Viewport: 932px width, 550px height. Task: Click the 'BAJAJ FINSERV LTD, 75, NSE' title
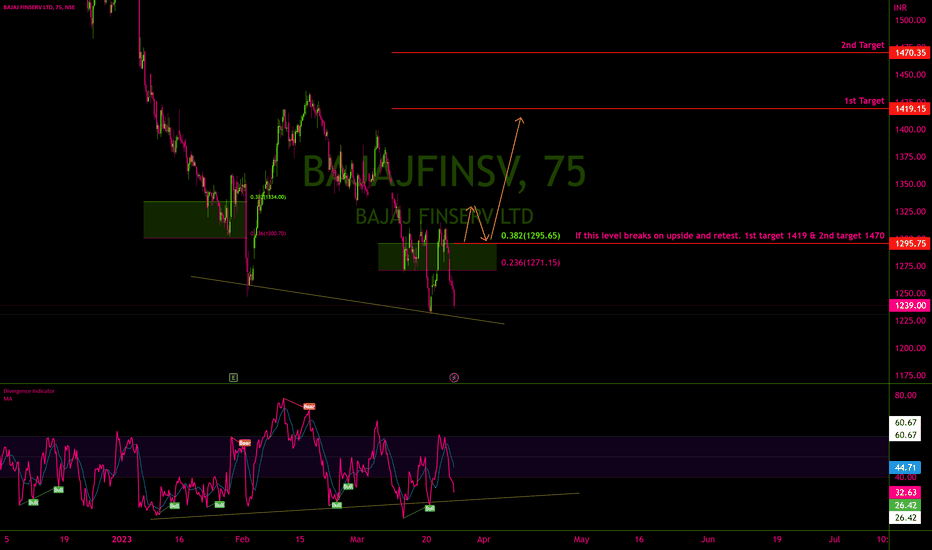coord(39,7)
